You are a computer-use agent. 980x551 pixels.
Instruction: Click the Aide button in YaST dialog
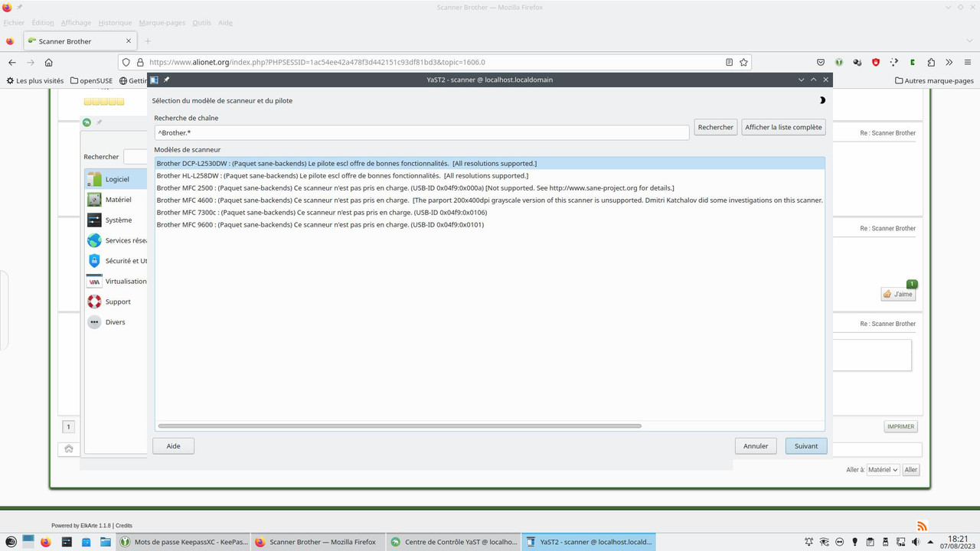click(x=173, y=446)
